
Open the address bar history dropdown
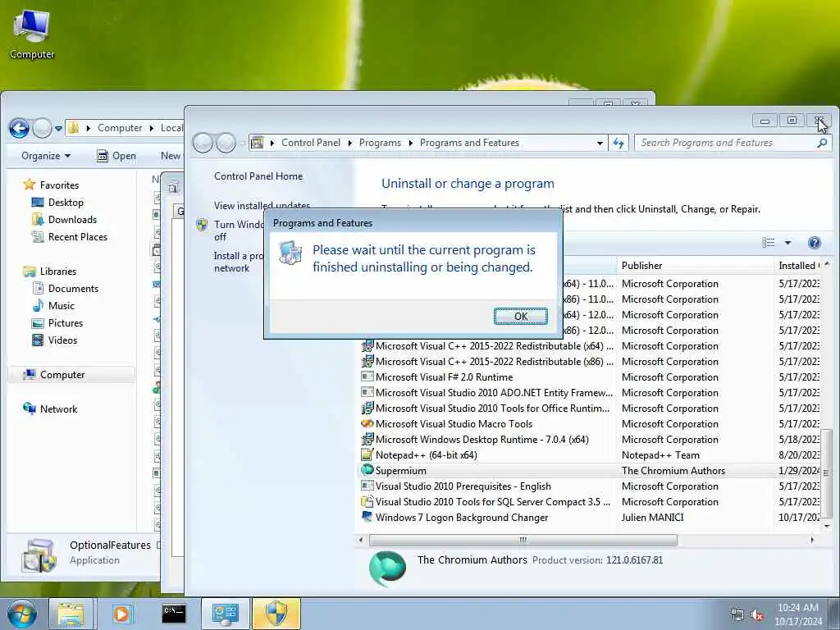[x=600, y=143]
